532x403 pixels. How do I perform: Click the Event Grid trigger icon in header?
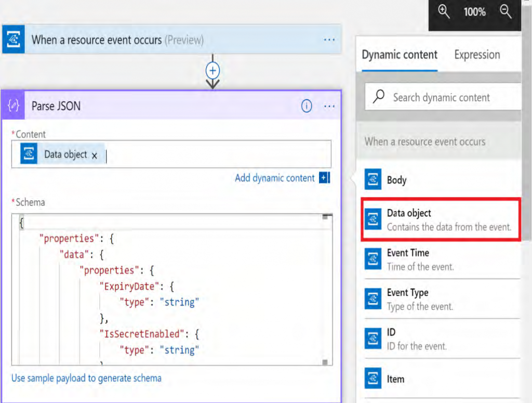(x=14, y=40)
